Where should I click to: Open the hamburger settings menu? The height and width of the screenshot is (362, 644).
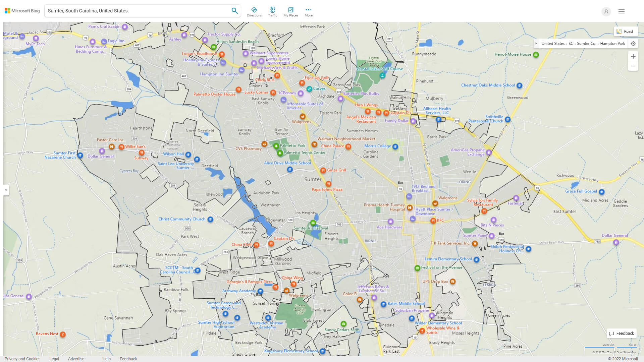622,11
